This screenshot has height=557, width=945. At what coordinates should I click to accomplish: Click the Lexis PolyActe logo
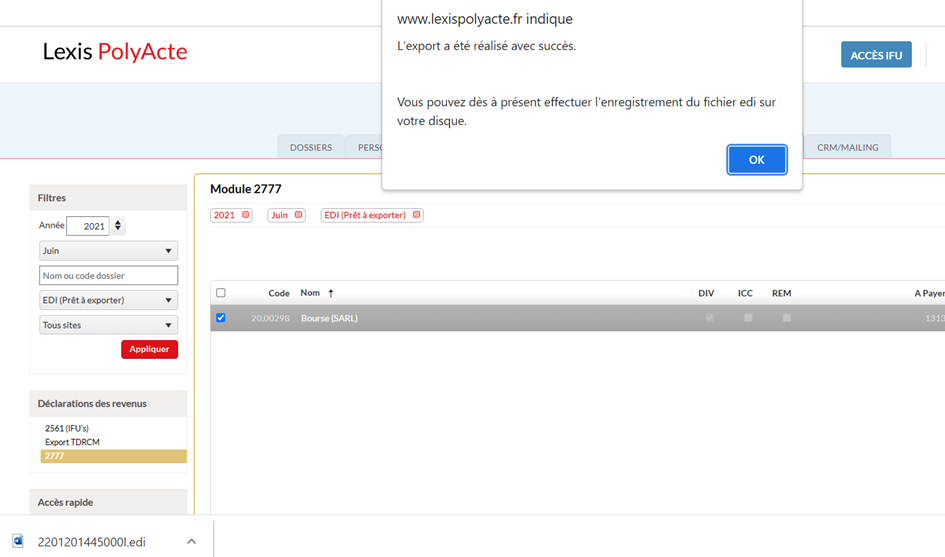click(114, 52)
